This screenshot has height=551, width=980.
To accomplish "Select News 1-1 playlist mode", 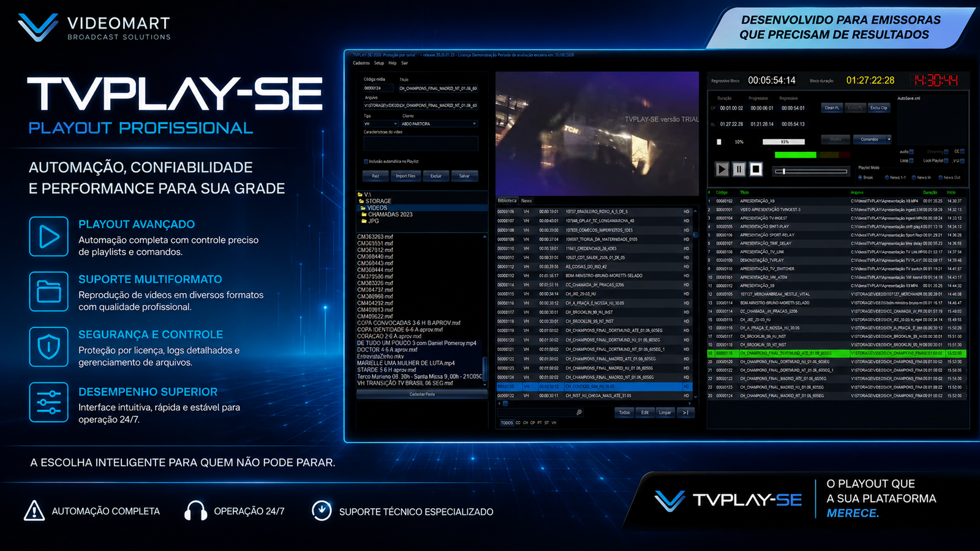I will [887, 178].
